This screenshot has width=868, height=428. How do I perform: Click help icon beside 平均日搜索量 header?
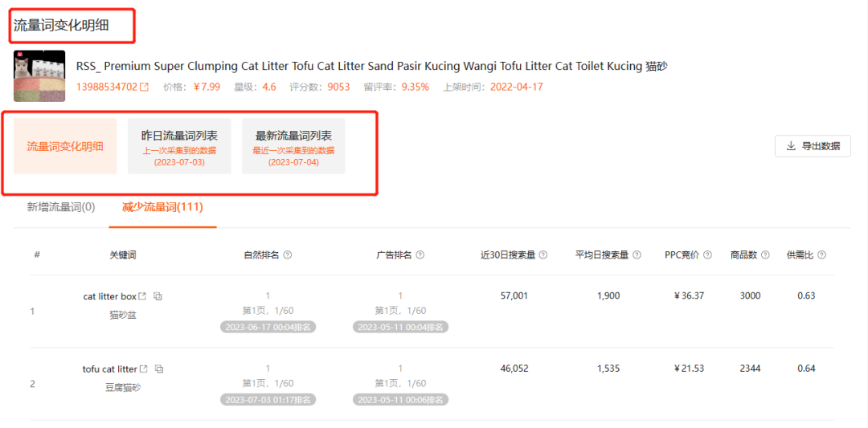[637, 255]
